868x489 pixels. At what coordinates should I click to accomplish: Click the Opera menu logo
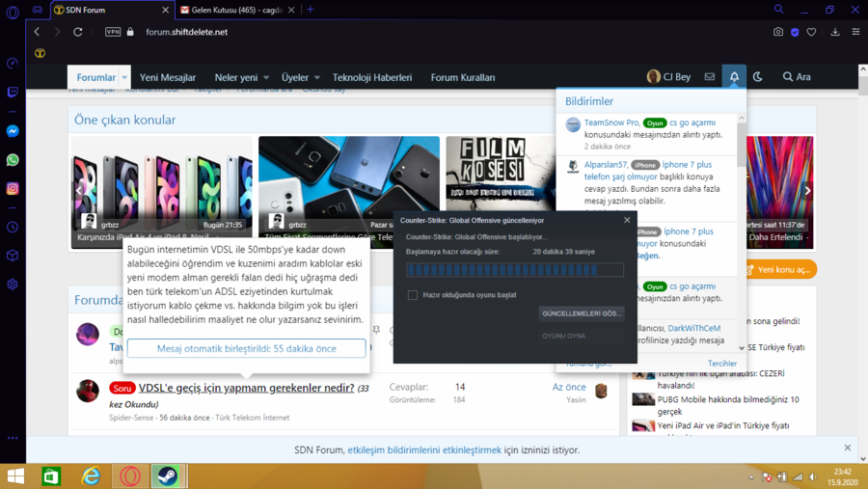coord(13,13)
